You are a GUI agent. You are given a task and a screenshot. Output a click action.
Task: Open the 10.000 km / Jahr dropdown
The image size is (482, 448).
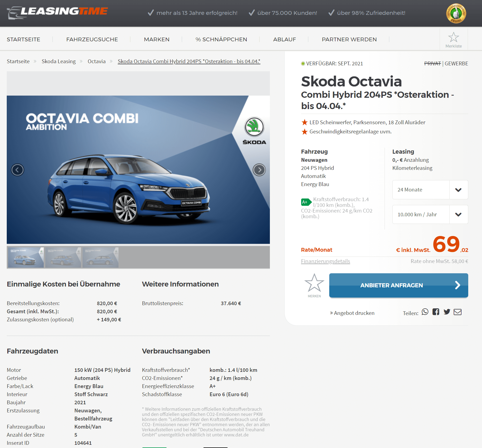[430, 214]
